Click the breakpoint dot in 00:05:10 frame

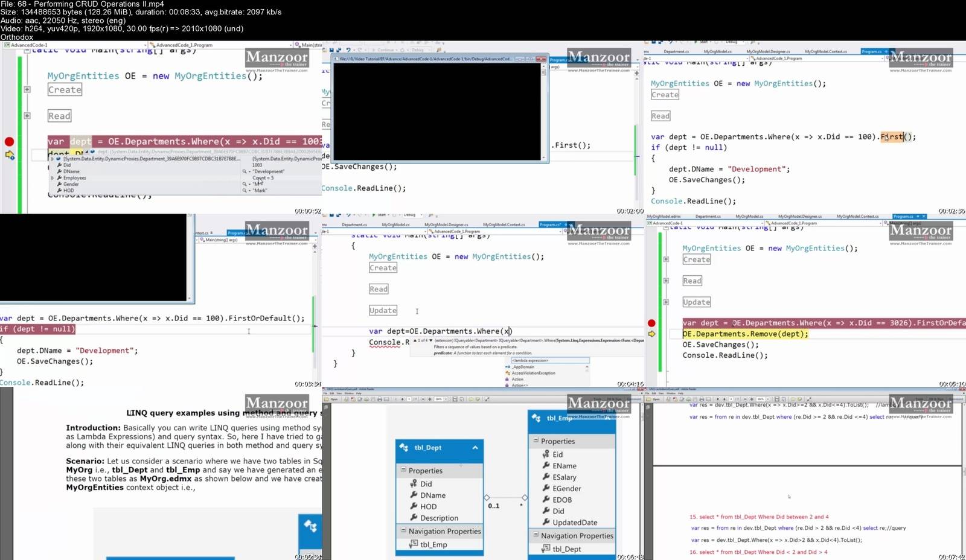(x=651, y=323)
